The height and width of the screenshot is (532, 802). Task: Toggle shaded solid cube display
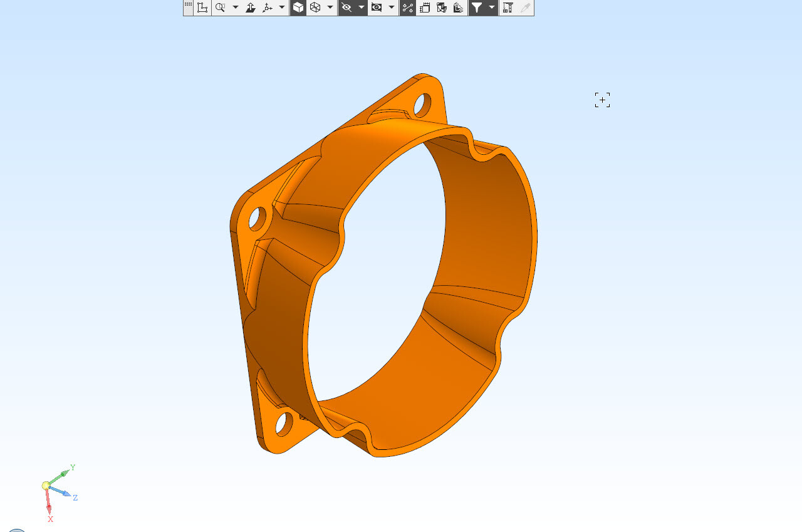[298, 8]
